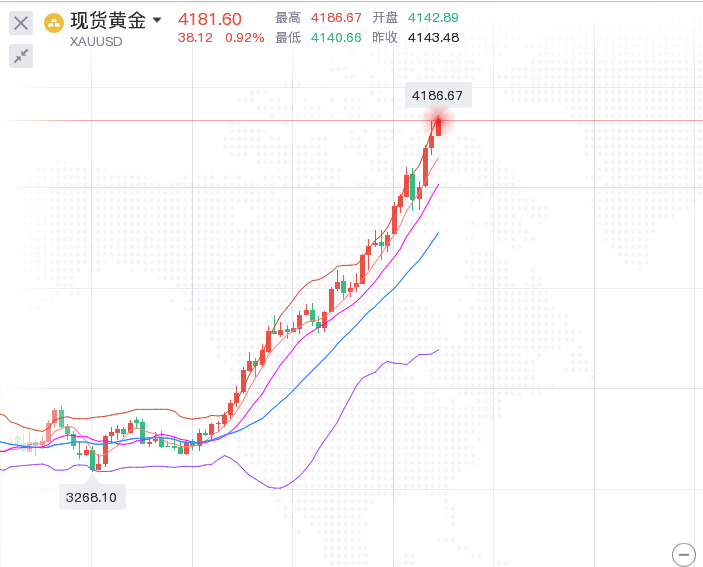
Task: Click the 现货黄金 instrument title
Action: pyautogui.click(x=108, y=20)
